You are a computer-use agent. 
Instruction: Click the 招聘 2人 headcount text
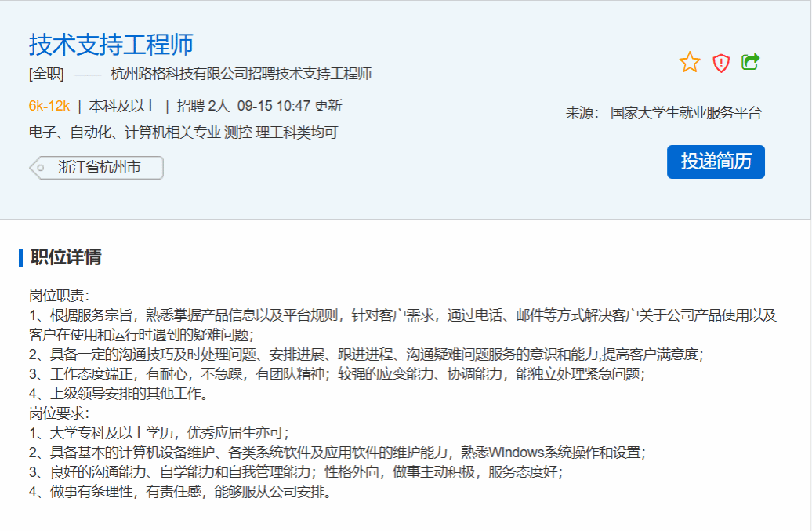click(203, 106)
